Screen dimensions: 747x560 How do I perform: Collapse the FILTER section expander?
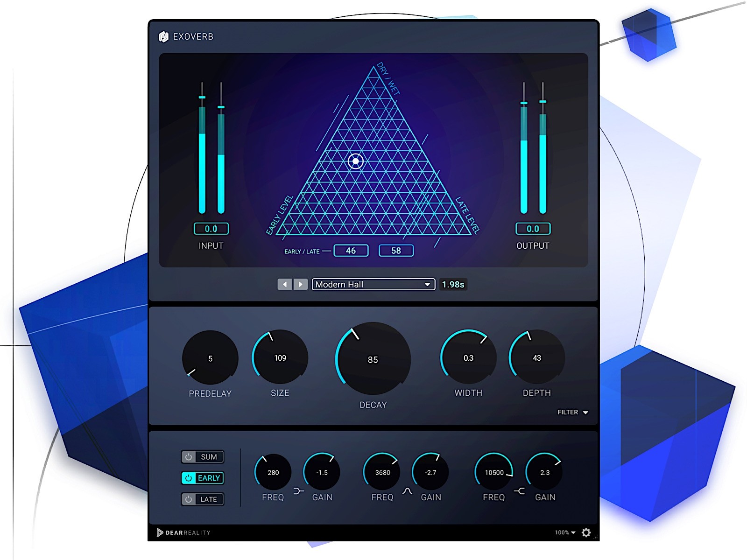click(573, 412)
